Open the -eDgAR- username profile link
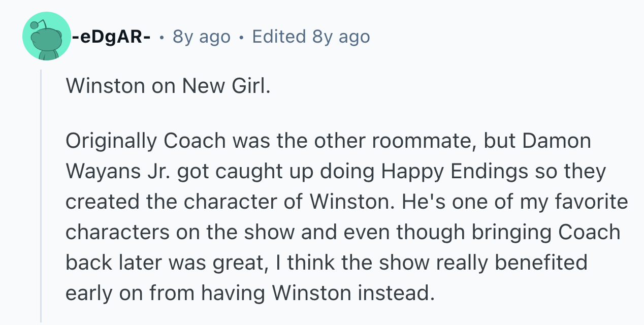644x325 pixels. coord(110,37)
